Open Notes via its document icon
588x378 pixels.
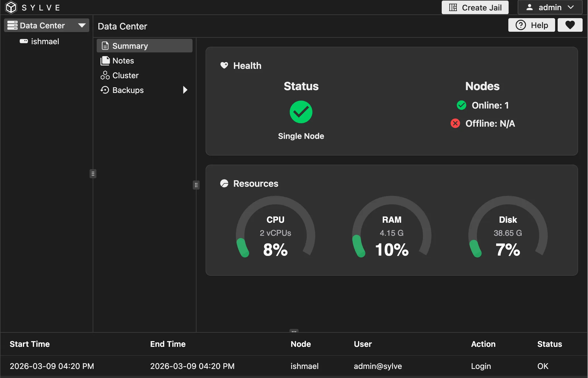coord(105,60)
